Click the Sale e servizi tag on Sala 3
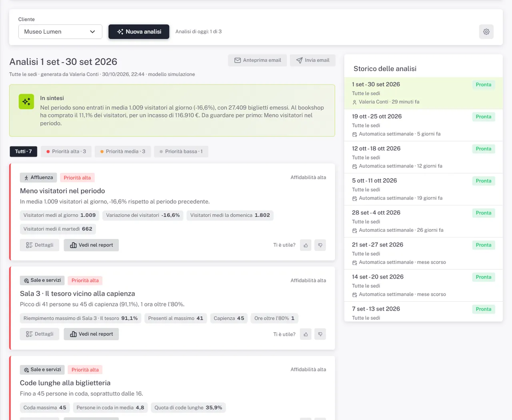Image resolution: width=512 pixels, height=420 pixels. [42, 280]
